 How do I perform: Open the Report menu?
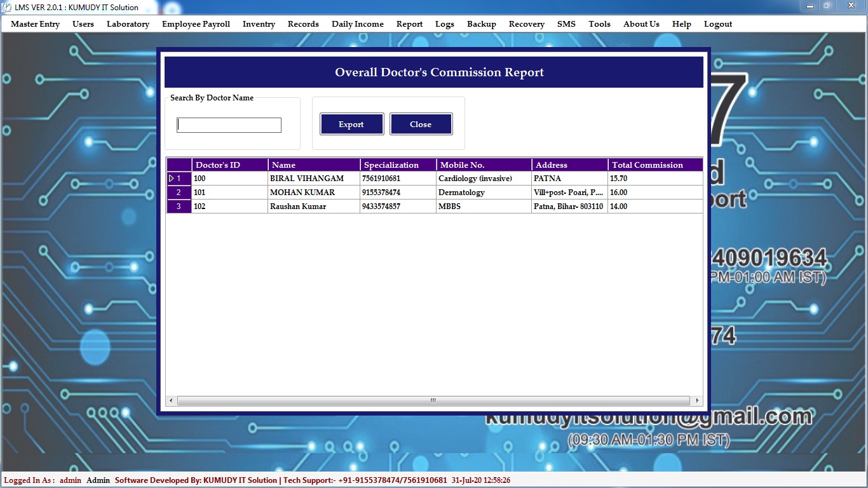409,24
